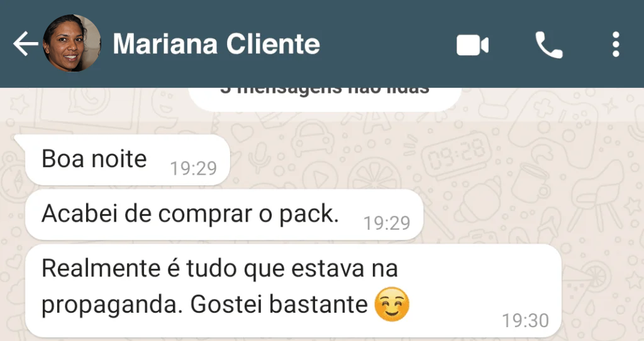Select the "Realmente é tudo que estava" message

tap(293, 291)
